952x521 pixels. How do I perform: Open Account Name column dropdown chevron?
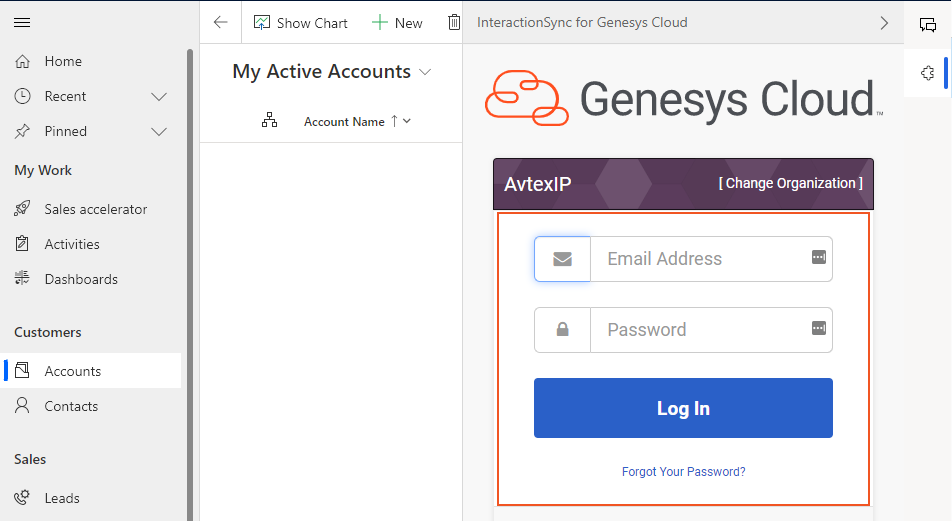[407, 121]
